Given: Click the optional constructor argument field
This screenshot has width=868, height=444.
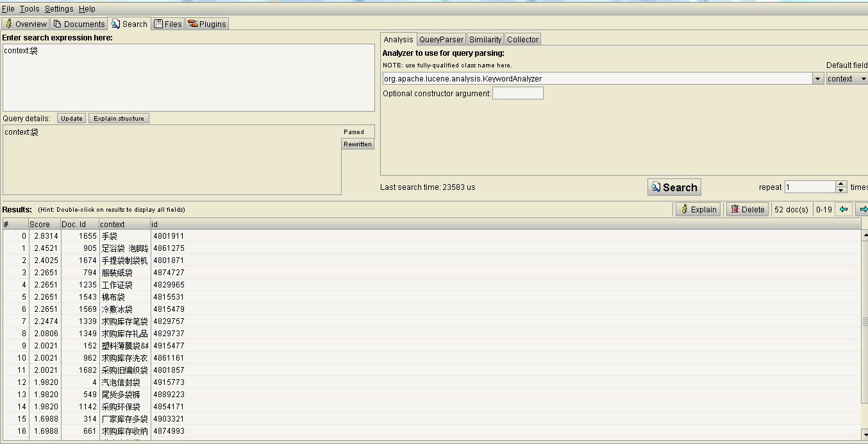Looking at the screenshot, I should pos(518,93).
